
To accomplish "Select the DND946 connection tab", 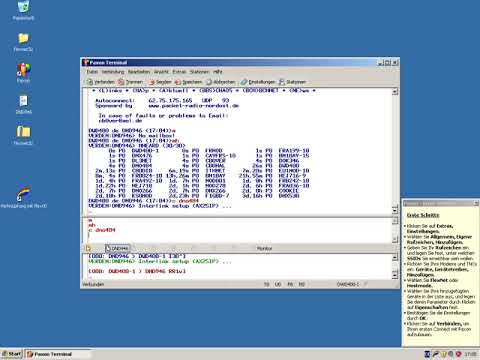I will pyautogui.click(x=117, y=248).
